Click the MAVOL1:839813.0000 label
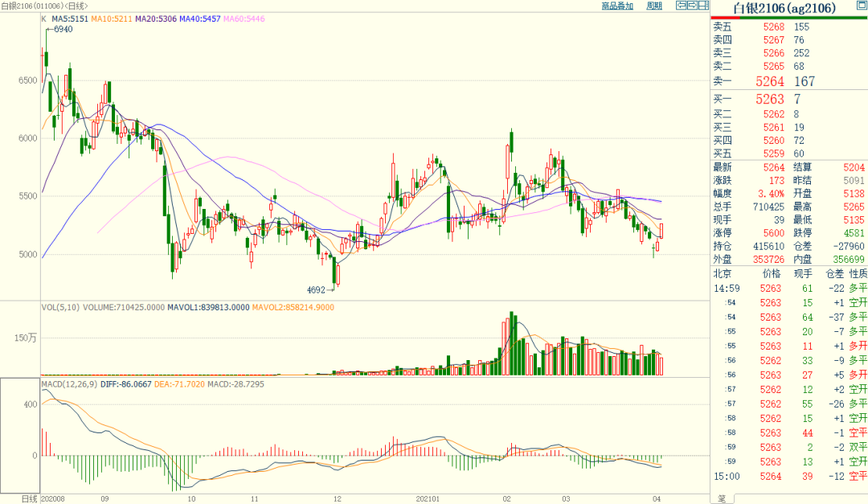The width and height of the screenshot is (868, 504). pos(208,307)
